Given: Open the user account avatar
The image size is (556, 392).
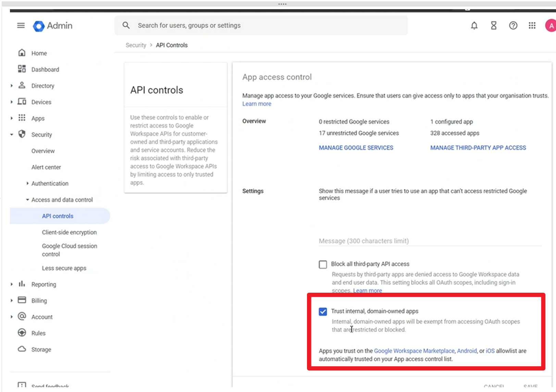Looking at the screenshot, I should tap(550, 26).
